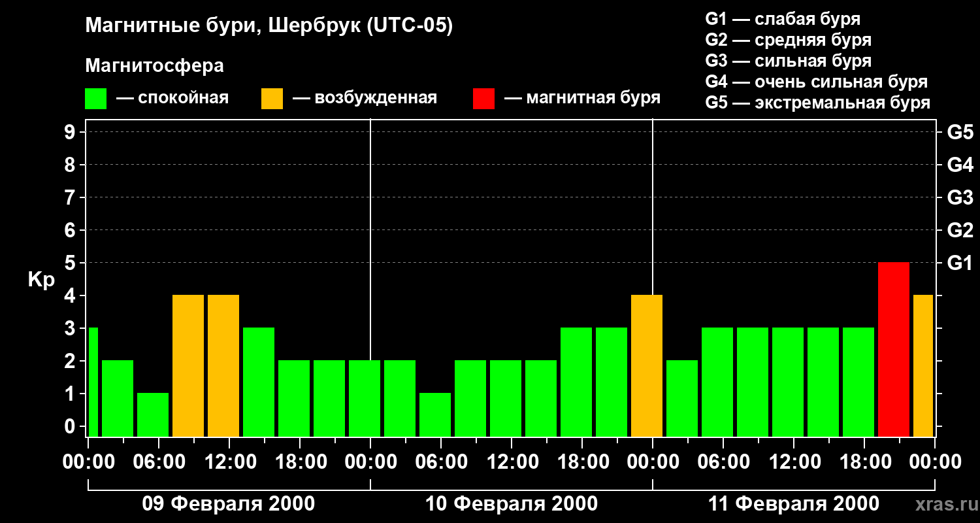This screenshot has width=980, height=523.
Task: Click the green calm magnetosphere legend swatch
Action: point(96,99)
